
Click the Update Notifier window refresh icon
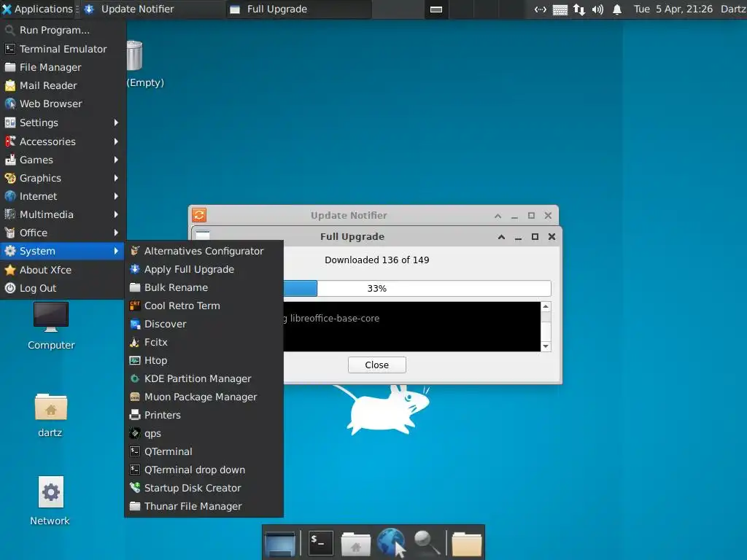[199, 215]
